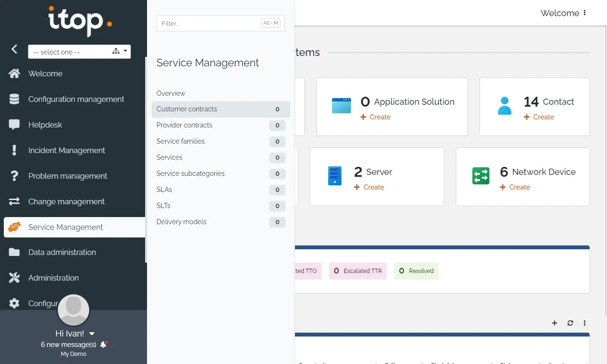Viewport: 607px width, 364px height.
Task: Collapse the navigation menu with the back chevron
Action: click(x=14, y=49)
